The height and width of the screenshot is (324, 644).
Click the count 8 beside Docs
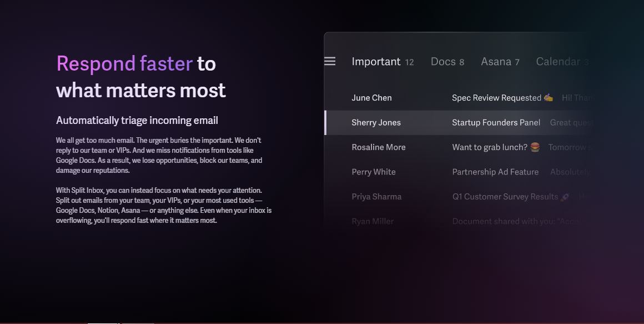click(x=462, y=62)
